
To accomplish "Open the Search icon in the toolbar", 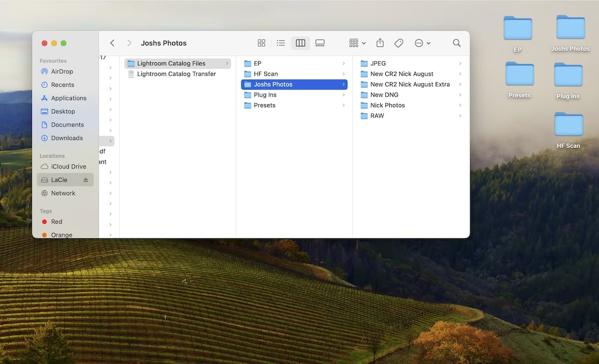I will [x=456, y=43].
